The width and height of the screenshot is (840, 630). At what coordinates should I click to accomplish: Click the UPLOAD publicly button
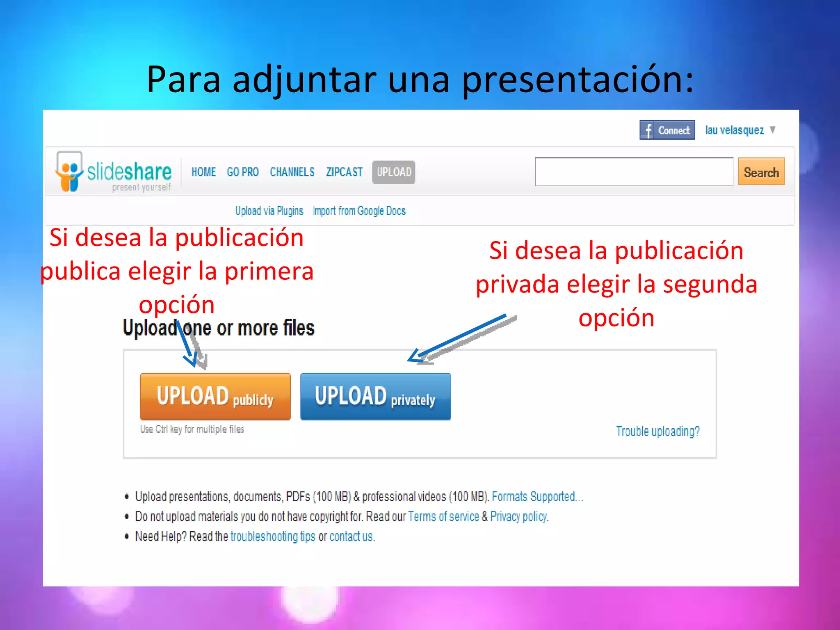point(215,397)
